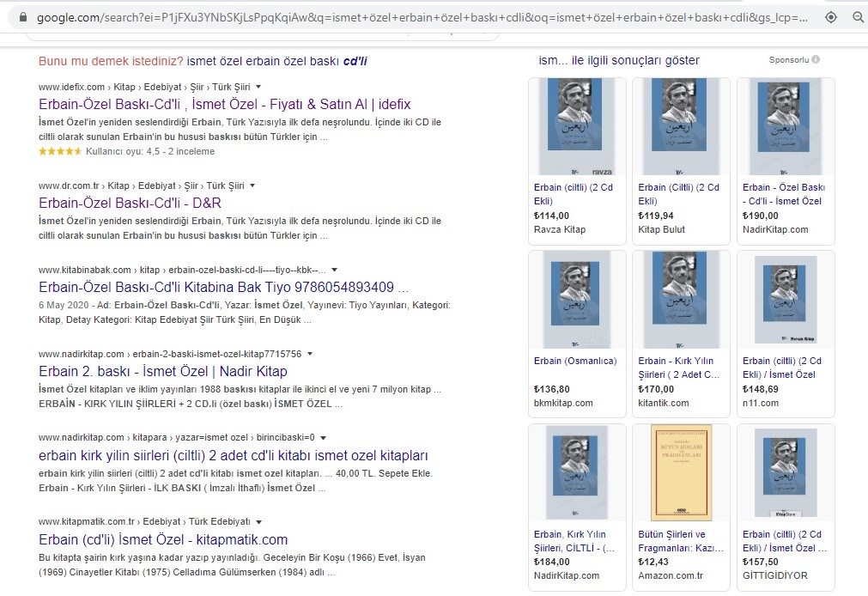
Task: Click the price ₺148,69
Action: (x=760, y=389)
